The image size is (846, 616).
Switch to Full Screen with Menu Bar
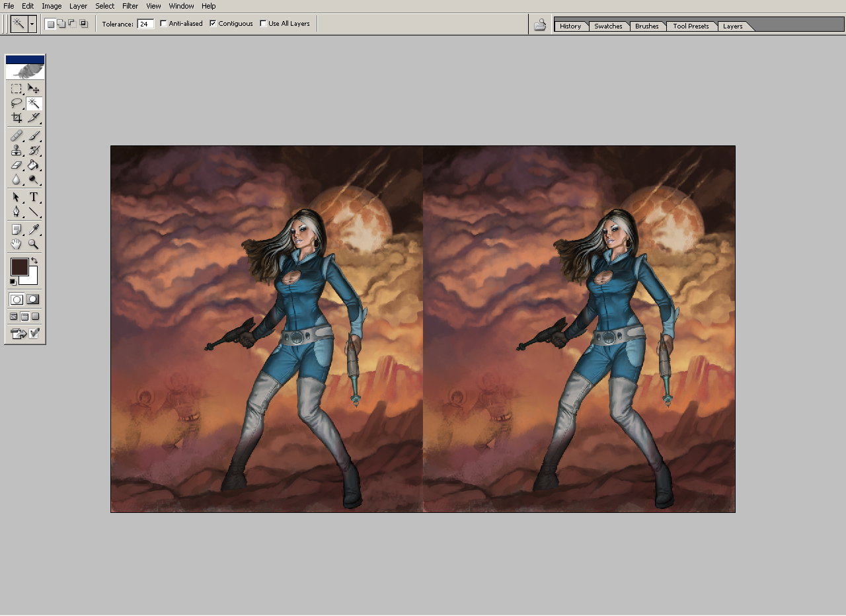(x=25, y=317)
